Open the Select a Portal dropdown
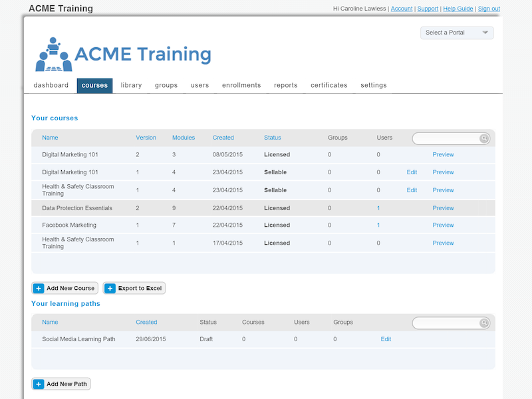 [x=457, y=33]
